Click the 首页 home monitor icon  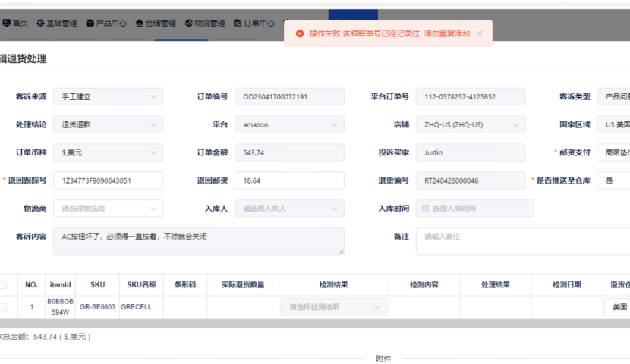(6, 24)
